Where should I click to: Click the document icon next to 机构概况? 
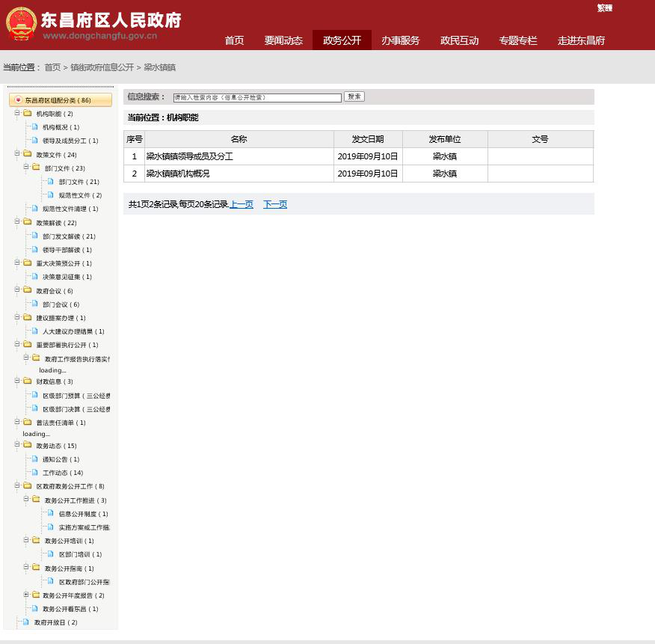[34, 127]
